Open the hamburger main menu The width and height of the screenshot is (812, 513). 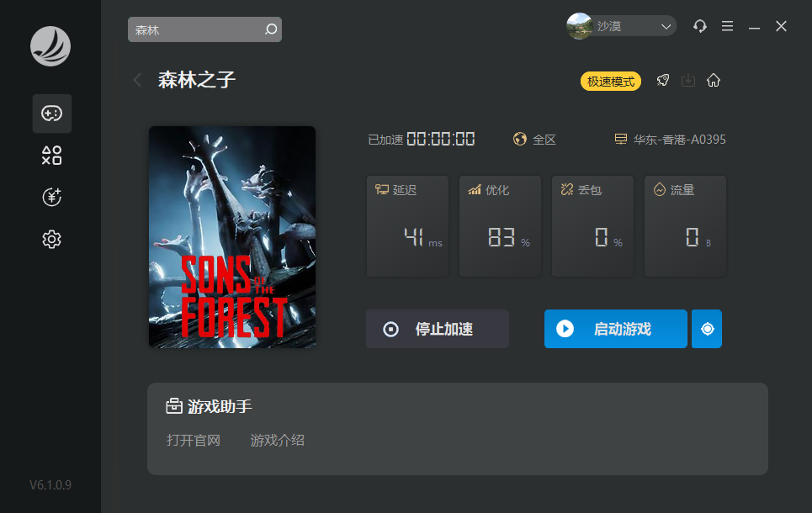727,26
